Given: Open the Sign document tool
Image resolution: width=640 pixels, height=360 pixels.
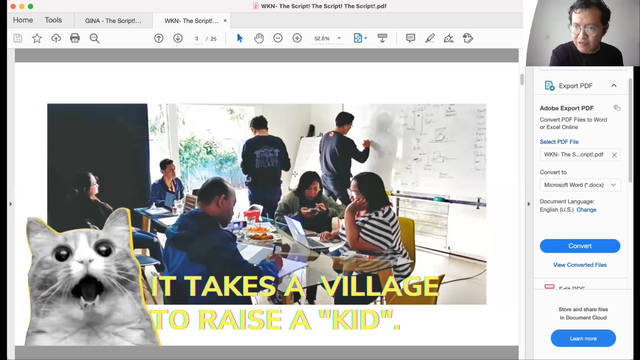Looking at the screenshot, I should (449, 38).
